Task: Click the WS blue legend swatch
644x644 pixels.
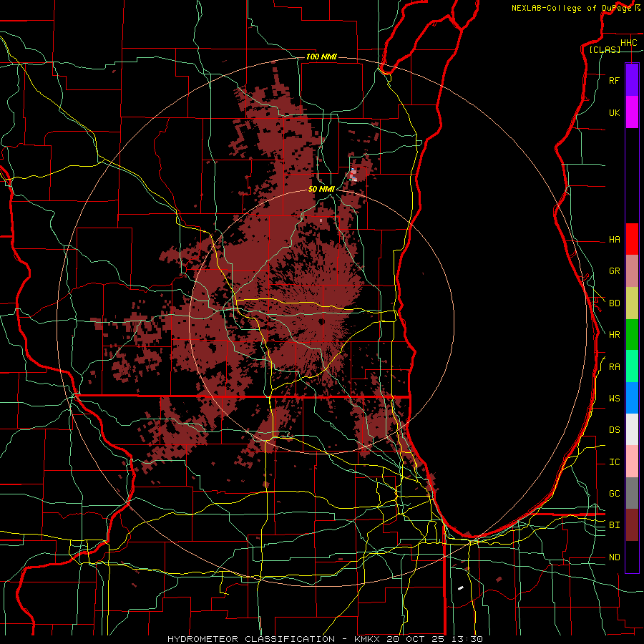Action: coord(632,398)
